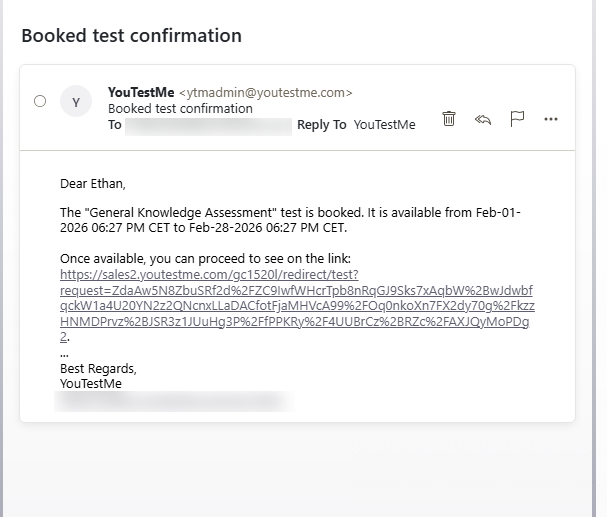Screen dimensions: 607x517
Task: Delete this email with the trash icon
Action: click(450, 119)
